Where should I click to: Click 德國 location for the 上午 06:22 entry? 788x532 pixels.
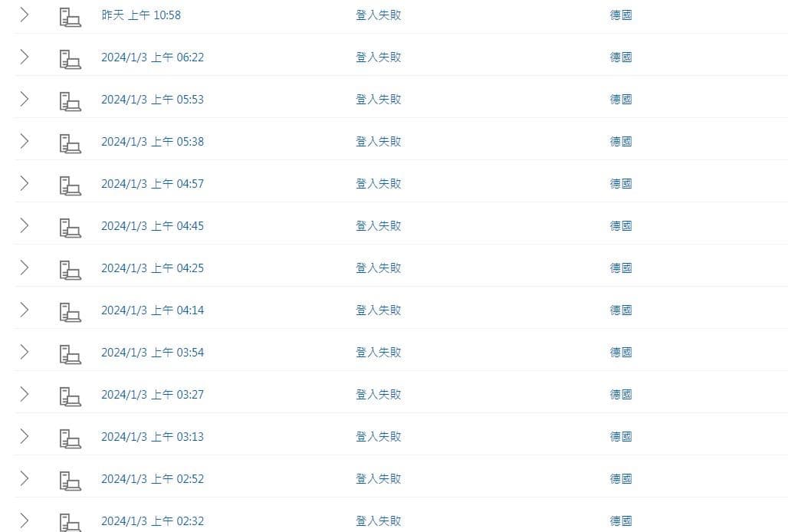(x=621, y=57)
